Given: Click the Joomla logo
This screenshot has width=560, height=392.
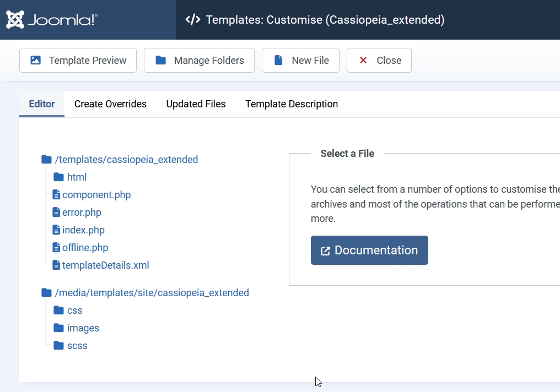Looking at the screenshot, I should pyautogui.click(x=52, y=20).
